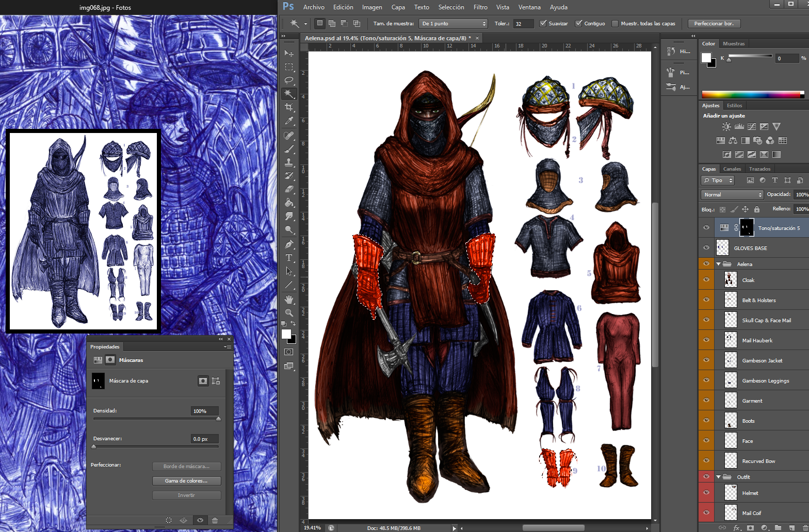The image size is (809, 532).
Task: Click the color spectrum ramp
Action: [753, 94]
